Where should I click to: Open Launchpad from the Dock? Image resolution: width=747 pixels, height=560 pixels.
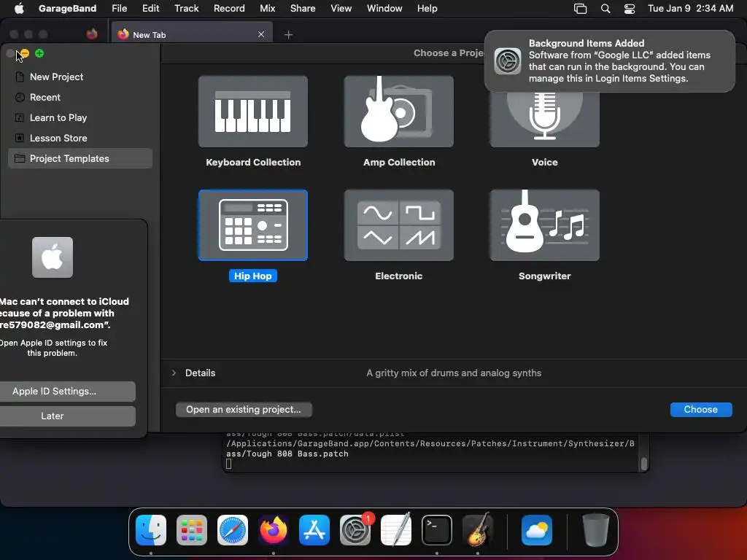tap(192, 530)
